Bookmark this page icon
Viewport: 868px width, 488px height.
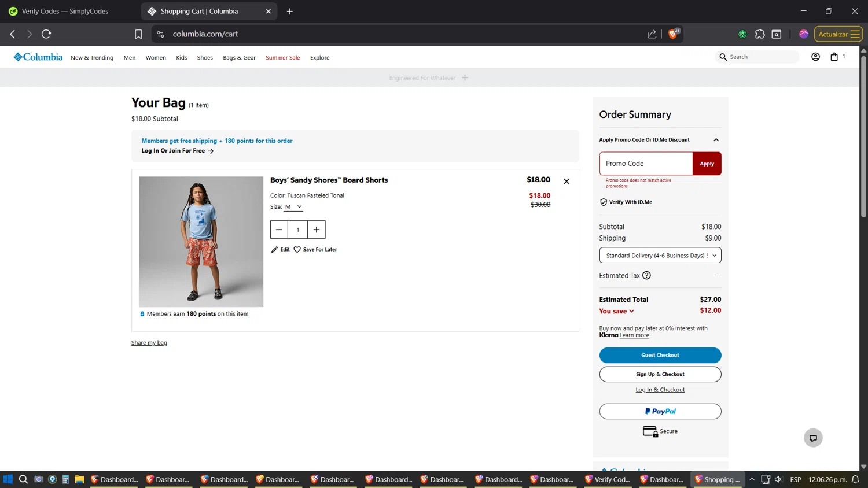point(138,34)
